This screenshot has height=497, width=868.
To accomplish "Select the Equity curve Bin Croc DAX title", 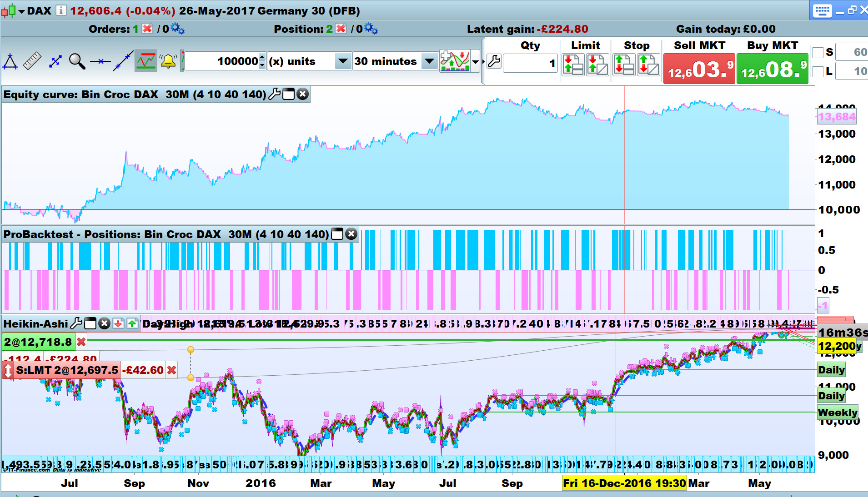I will 135,94.
